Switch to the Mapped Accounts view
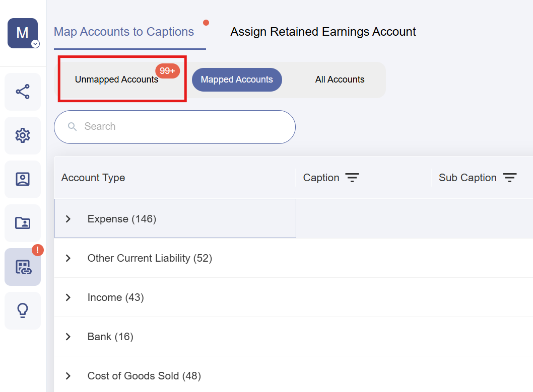The width and height of the screenshot is (533, 392). click(237, 80)
